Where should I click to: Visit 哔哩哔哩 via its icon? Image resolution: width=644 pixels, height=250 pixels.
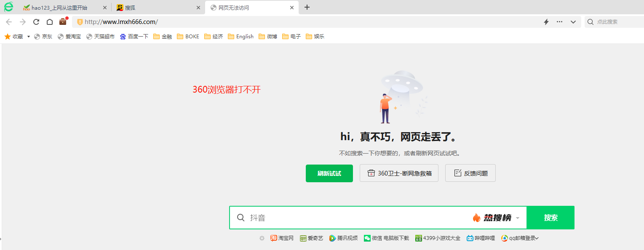(x=481, y=238)
